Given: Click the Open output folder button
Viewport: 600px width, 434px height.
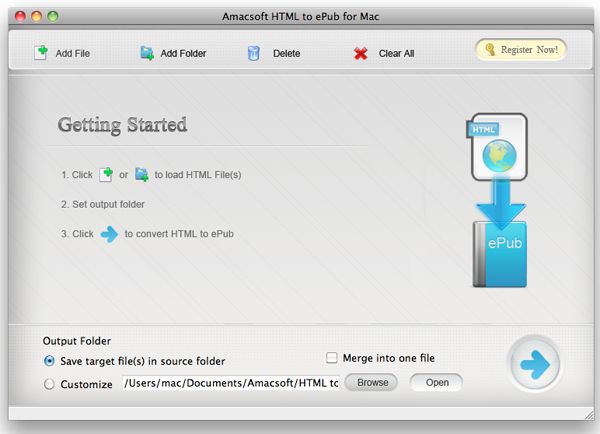Looking at the screenshot, I should [436, 382].
